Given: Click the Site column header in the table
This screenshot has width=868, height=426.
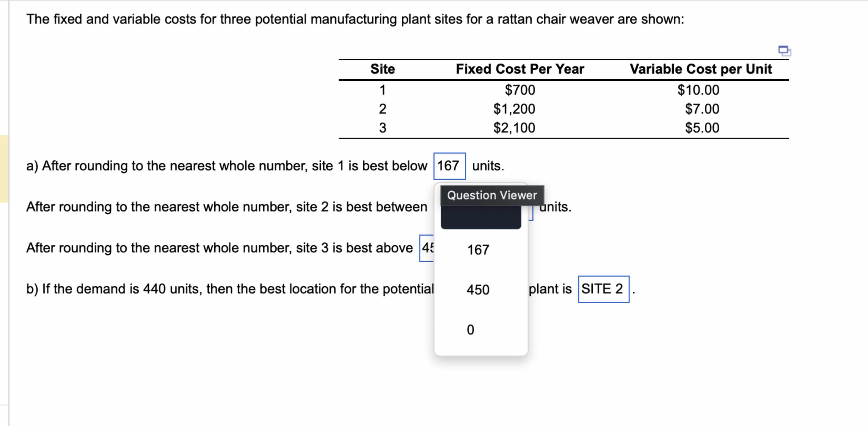Looking at the screenshot, I should point(382,69).
